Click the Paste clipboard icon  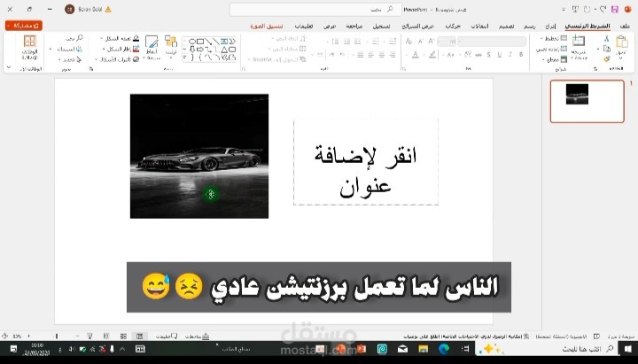[621, 43]
